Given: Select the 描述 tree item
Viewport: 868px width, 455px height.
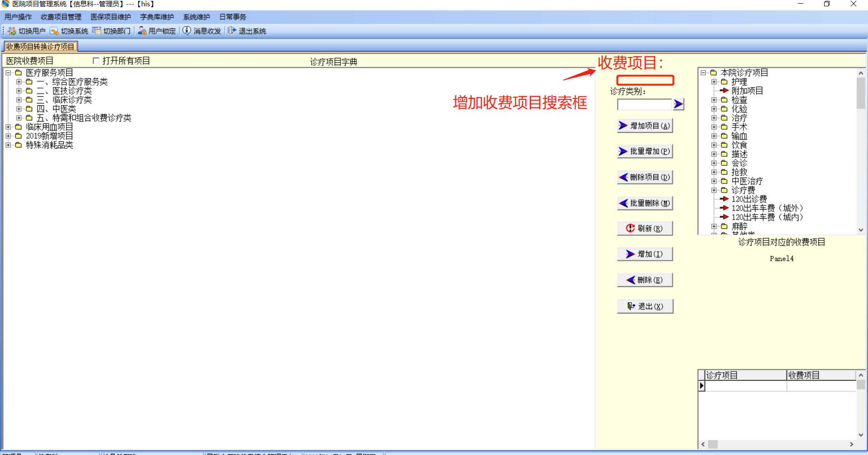Looking at the screenshot, I should point(740,154).
